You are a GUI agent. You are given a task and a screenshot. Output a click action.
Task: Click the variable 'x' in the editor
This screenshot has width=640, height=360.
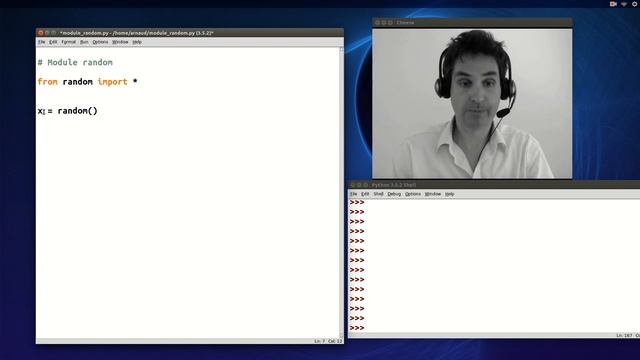[x=40, y=111]
